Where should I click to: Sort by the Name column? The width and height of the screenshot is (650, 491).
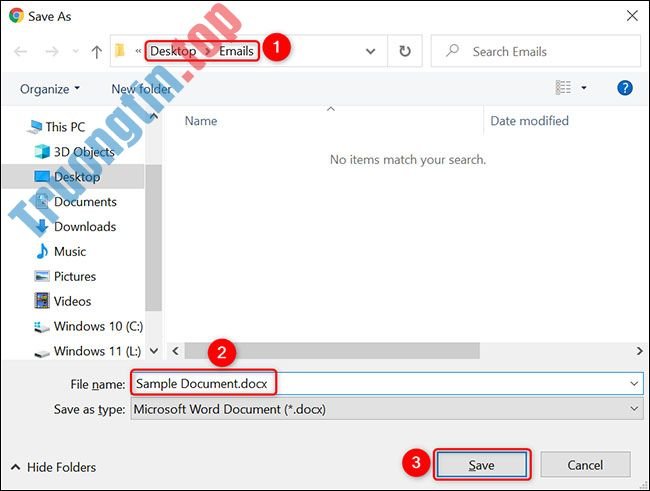[x=201, y=121]
